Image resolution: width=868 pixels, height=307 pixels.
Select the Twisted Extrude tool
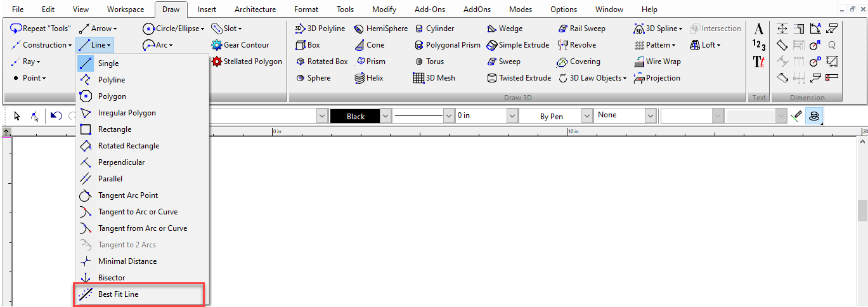click(519, 78)
